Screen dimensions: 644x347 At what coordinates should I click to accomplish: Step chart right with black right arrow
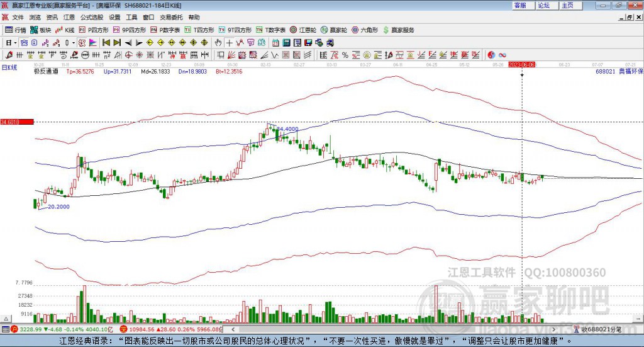click(x=139, y=43)
